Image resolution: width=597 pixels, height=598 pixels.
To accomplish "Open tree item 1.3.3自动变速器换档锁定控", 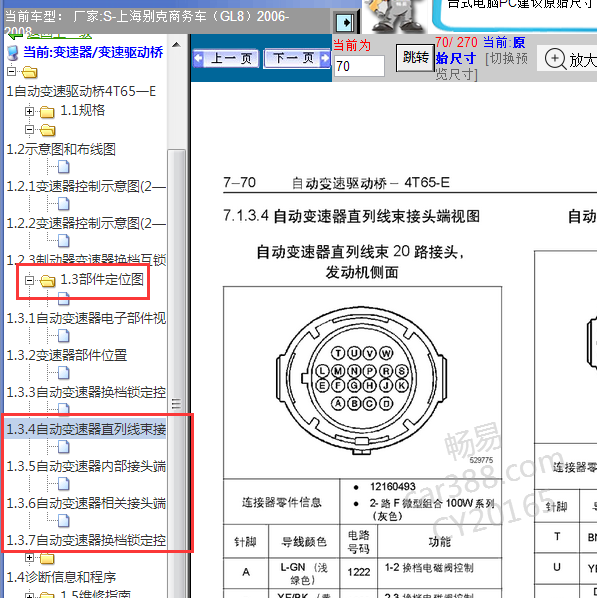I will coord(86,392).
